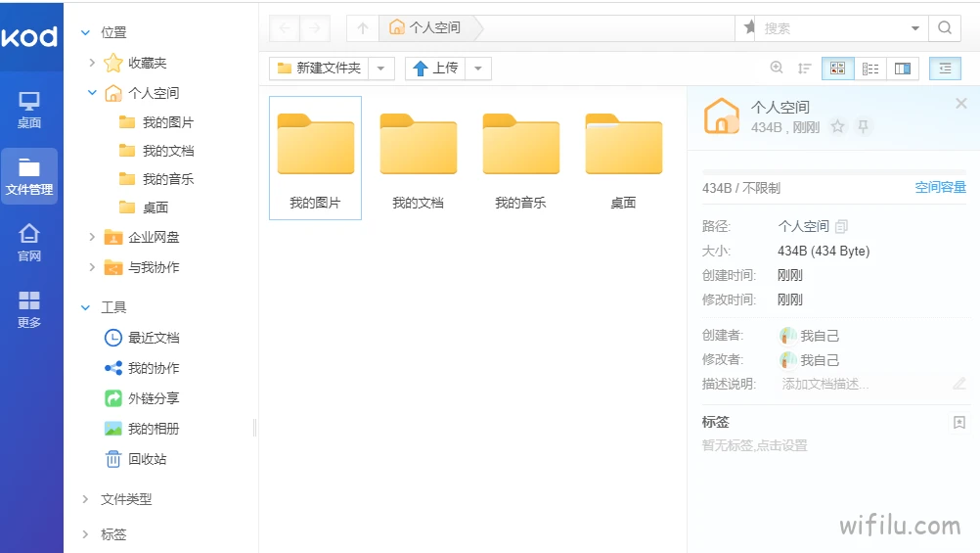Click 暂无标签,点击设置 to set tags
The height and width of the screenshot is (553, 980).
[x=754, y=445]
